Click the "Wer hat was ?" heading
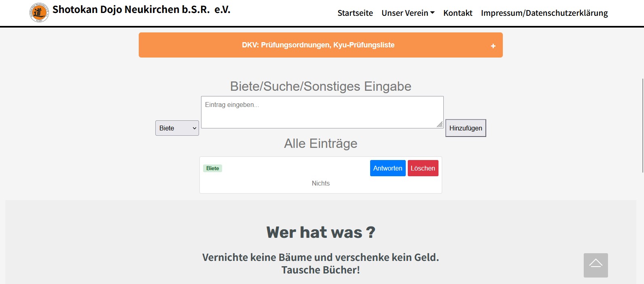This screenshot has height=284, width=644. 320,233
